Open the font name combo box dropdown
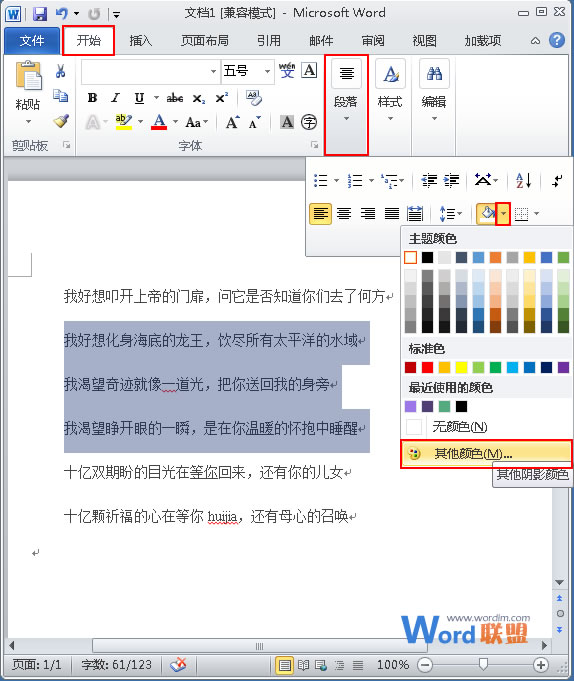 pyautogui.click(x=213, y=71)
